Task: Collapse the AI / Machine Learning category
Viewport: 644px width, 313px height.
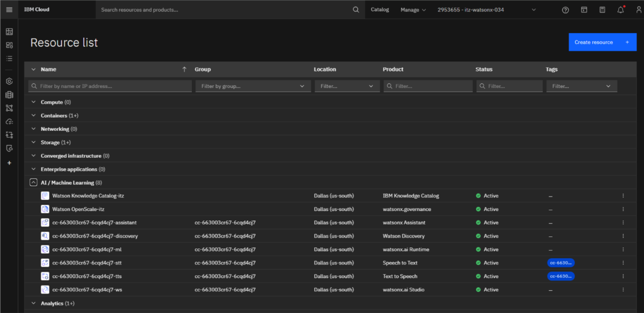Action: [x=34, y=182]
